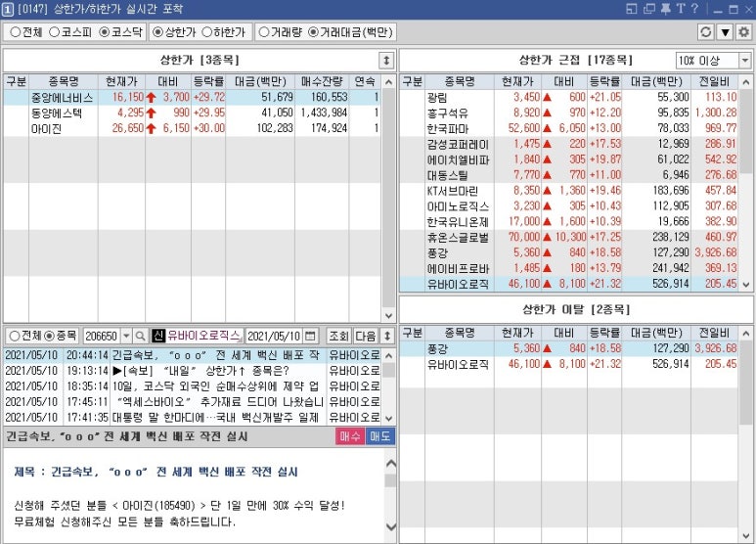756x544 pixels.
Task: Open the 18:35:14 news item
Action: pyautogui.click(x=193, y=386)
